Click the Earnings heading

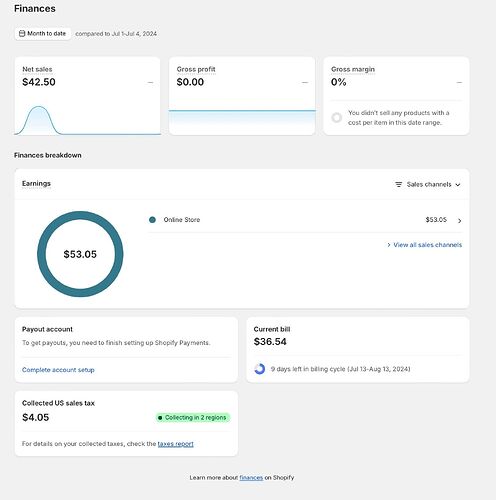point(36,183)
